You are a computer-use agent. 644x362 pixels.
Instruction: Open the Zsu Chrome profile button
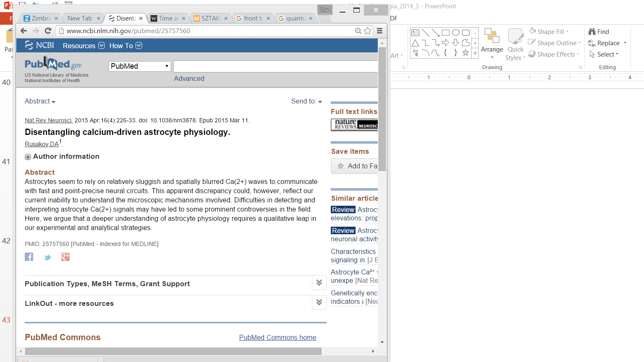[x=325, y=10]
